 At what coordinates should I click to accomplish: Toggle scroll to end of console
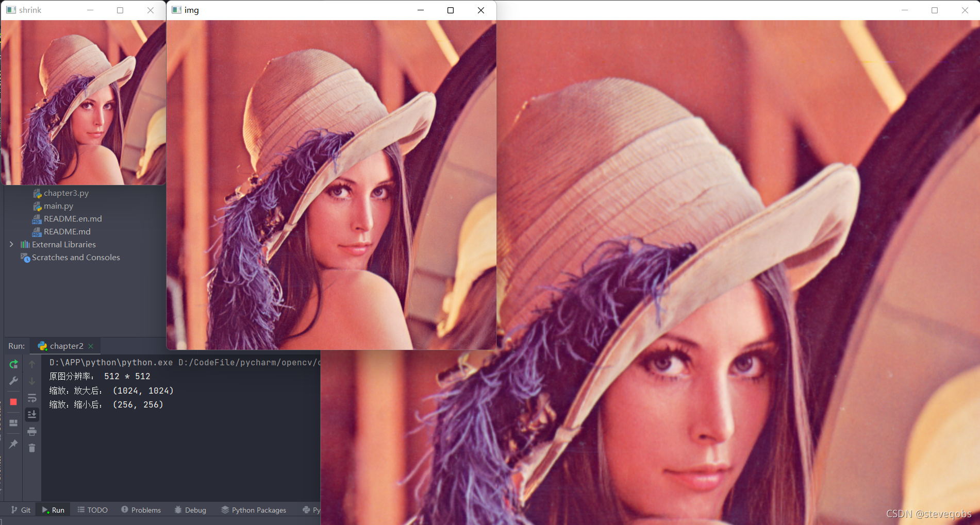(x=32, y=414)
